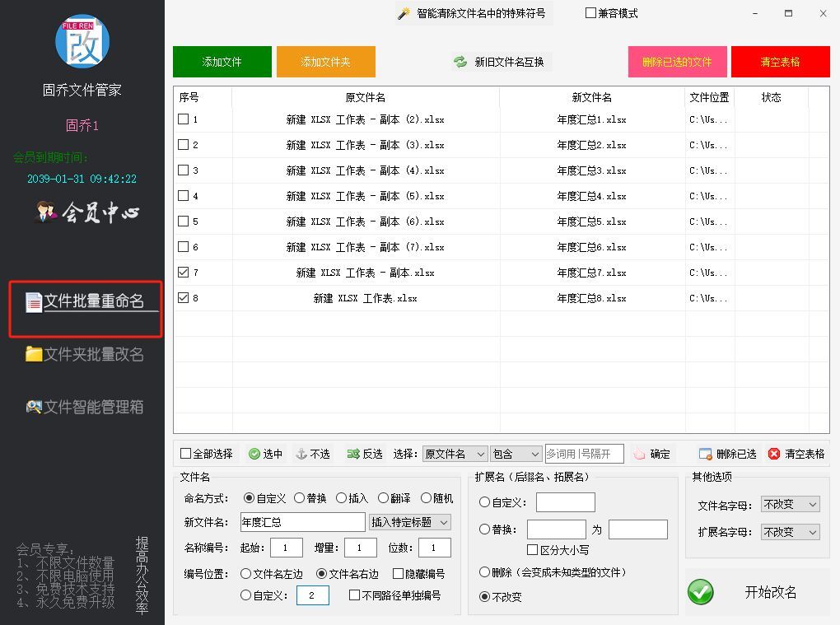Click the 多词用|号隔开 filter field

click(x=585, y=455)
